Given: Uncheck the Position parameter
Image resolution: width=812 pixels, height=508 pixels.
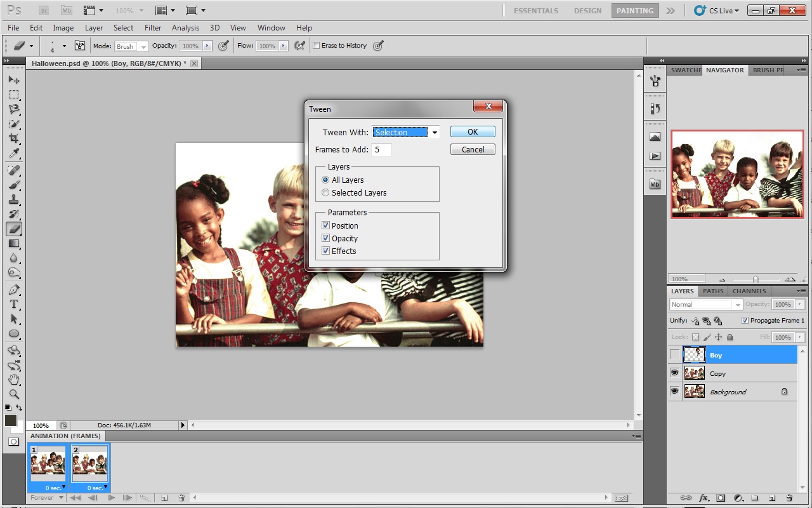Looking at the screenshot, I should (x=325, y=225).
